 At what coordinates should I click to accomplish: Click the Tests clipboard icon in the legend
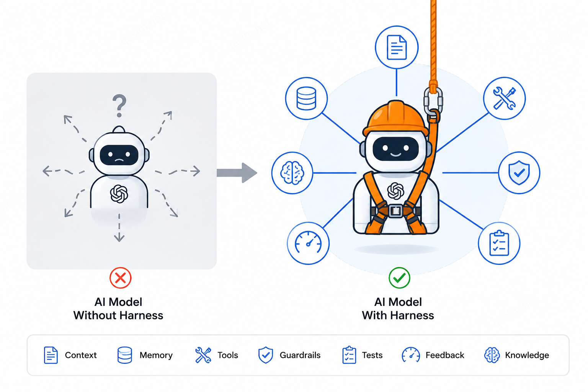coord(349,355)
